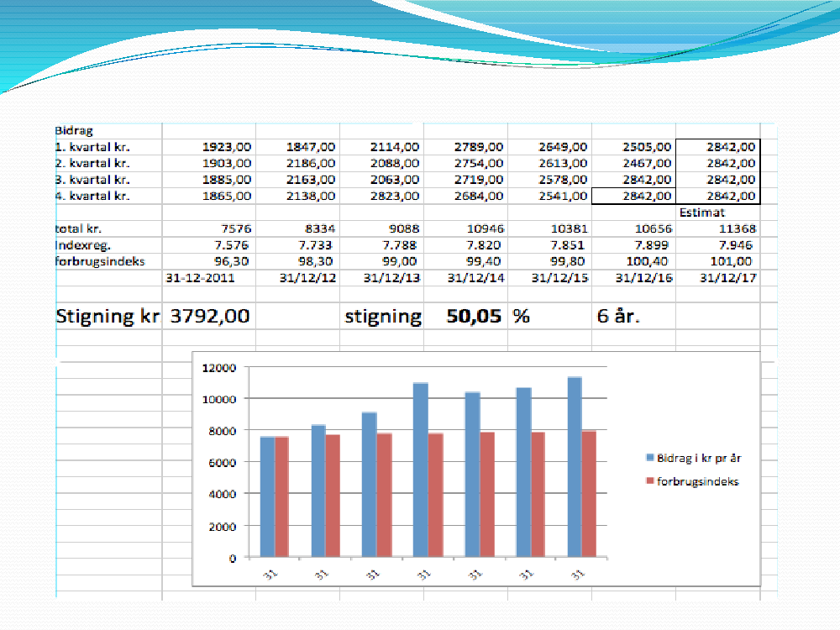Click the '1. kvartal kr.' row label
This screenshot has width=840, height=630.
(x=92, y=147)
